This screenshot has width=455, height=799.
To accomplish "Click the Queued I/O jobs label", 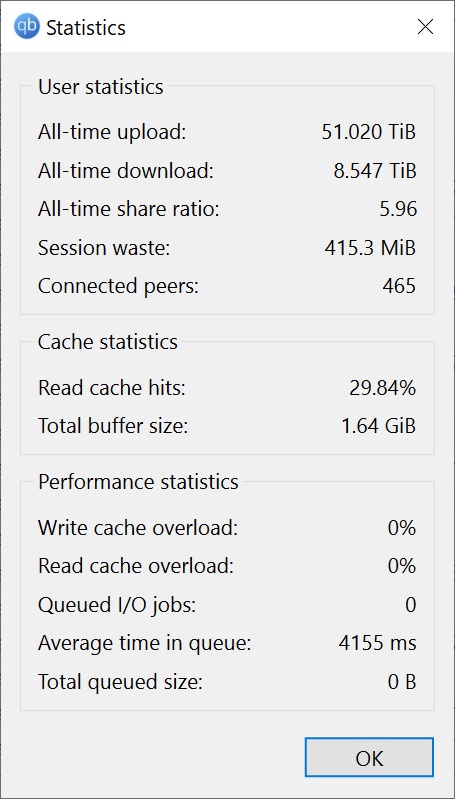I will coord(117,605).
